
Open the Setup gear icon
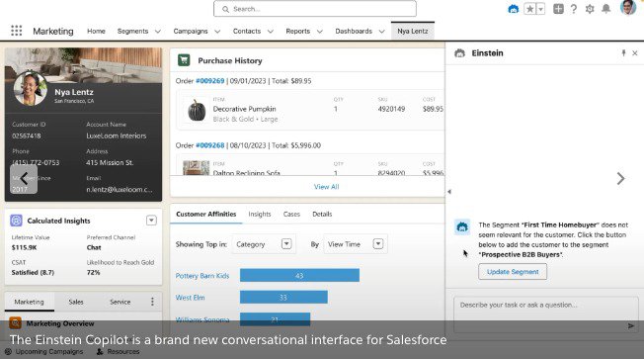590,9
